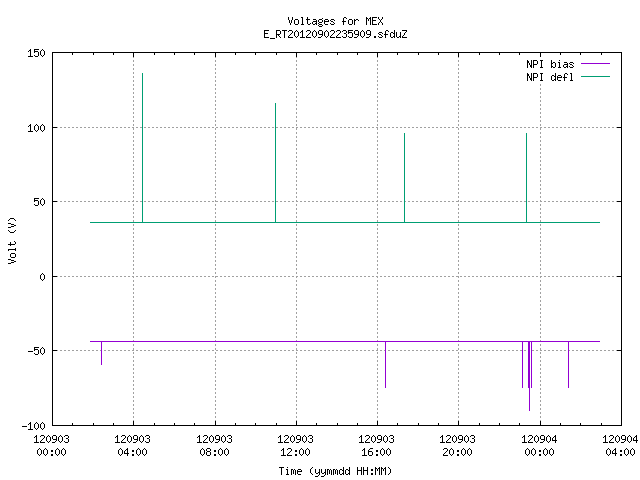Click the 'NPI defl' legend label
The height and width of the screenshot is (480, 640).
[x=550, y=77]
